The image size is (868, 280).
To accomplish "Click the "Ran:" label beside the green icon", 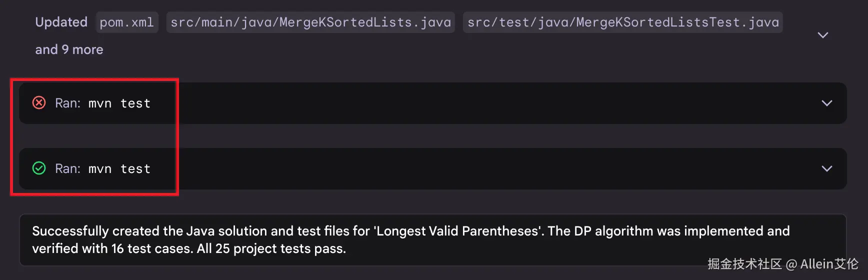I will [67, 169].
